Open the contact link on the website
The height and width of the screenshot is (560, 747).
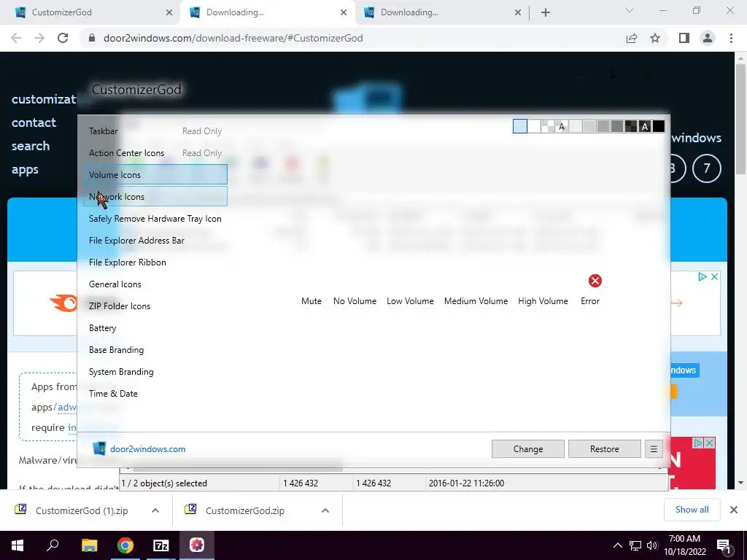pyautogui.click(x=34, y=122)
